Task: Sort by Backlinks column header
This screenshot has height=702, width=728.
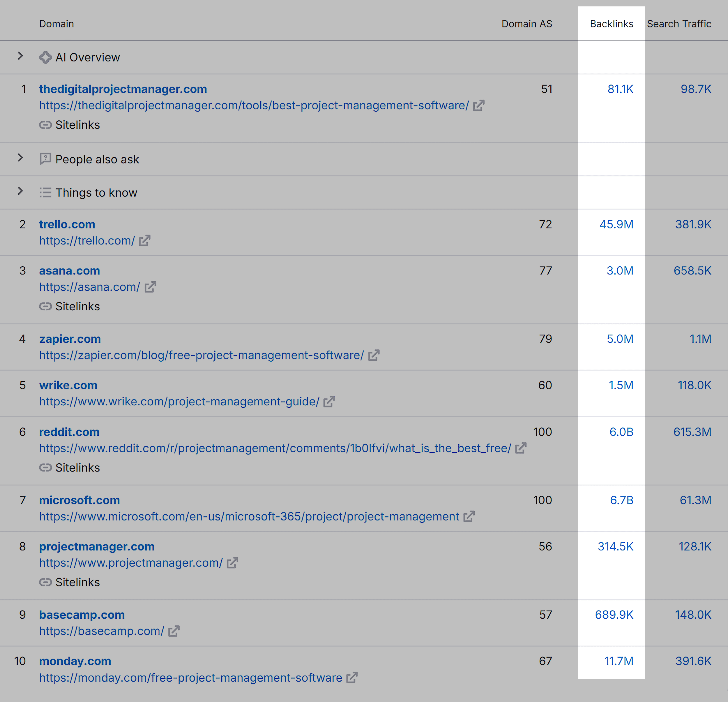Action: point(611,24)
